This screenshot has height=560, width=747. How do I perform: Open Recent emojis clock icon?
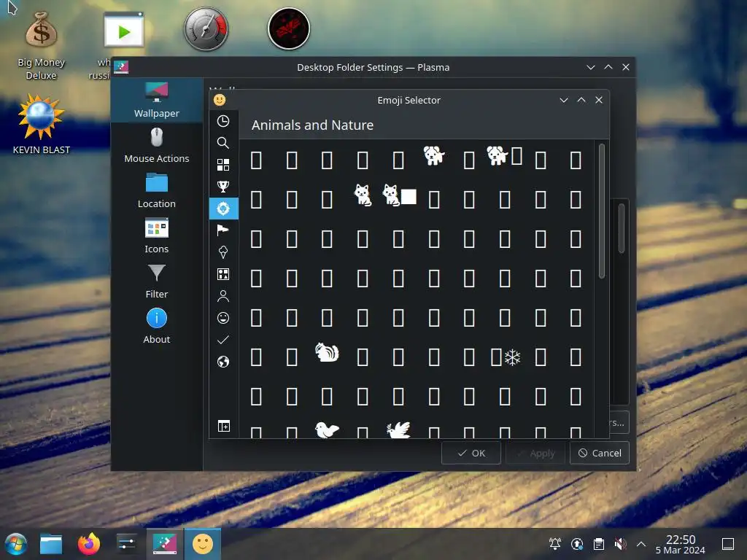pyautogui.click(x=223, y=121)
